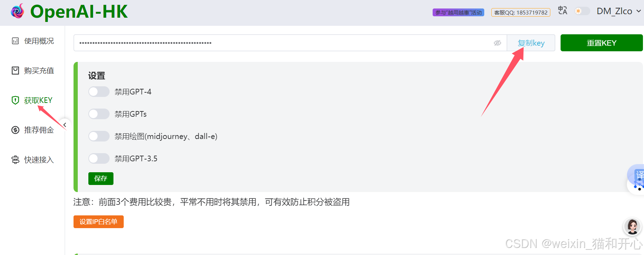644x255 pixels.
Task: Click the 复制key button
Action: pos(531,43)
